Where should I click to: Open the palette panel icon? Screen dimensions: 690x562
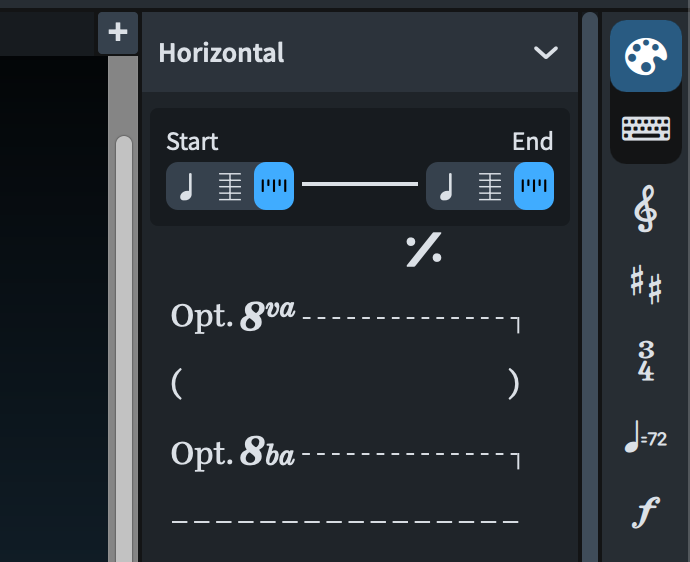645,56
